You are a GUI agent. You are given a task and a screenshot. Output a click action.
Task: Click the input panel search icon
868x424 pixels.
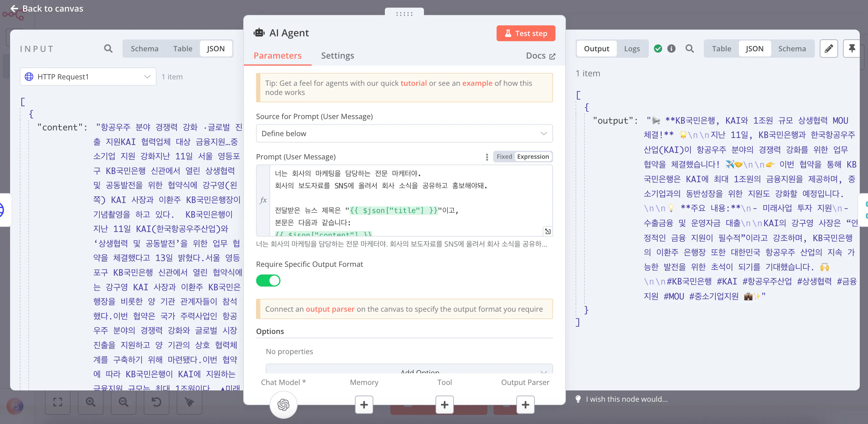(x=108, y=49)
